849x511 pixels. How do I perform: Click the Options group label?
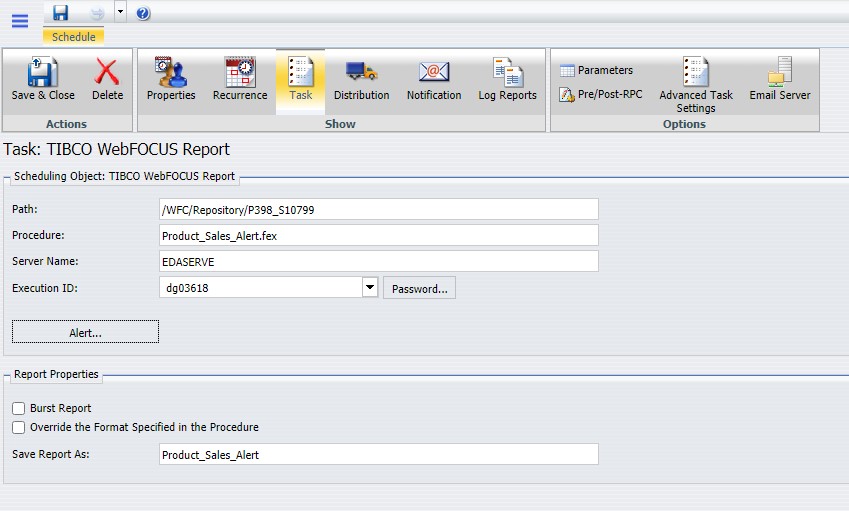pyautogui.click(x=684, y=124)
